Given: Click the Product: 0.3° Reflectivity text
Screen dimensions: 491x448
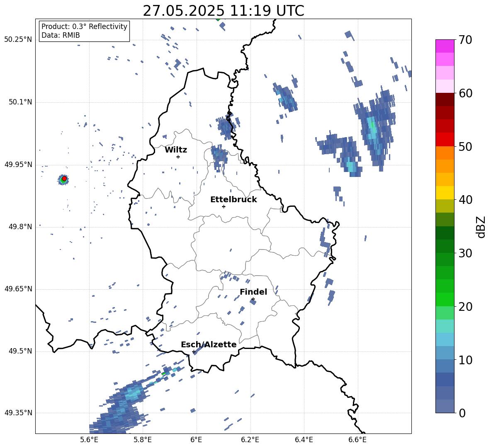Looking at the screenshot, I should coord(84,27).
